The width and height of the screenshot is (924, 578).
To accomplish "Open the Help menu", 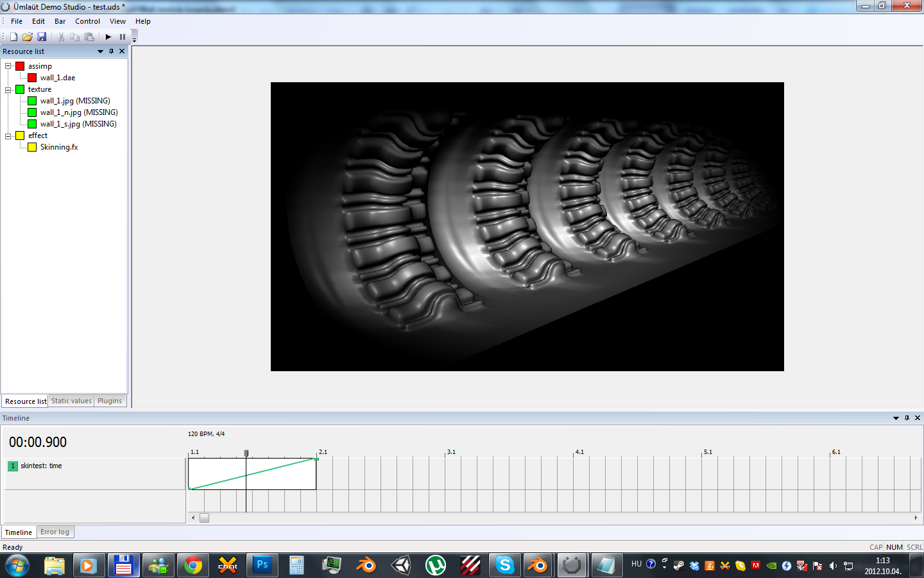I will point(142,21).
